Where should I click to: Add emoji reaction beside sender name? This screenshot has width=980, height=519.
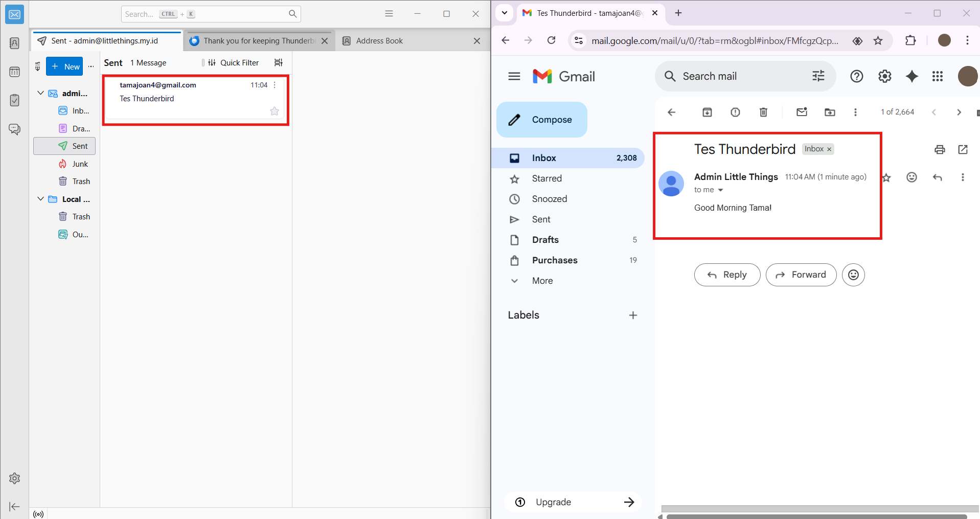(x=911, y=177)
